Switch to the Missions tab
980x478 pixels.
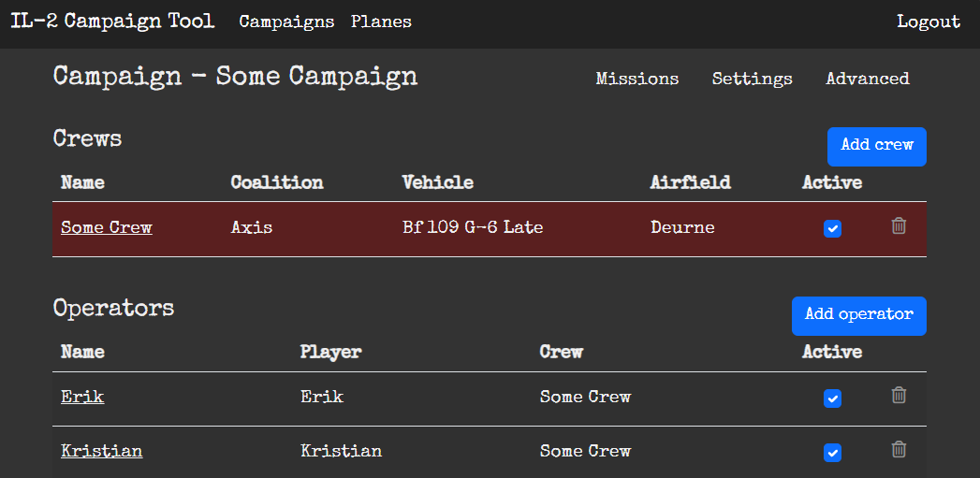tap(637, 79)
